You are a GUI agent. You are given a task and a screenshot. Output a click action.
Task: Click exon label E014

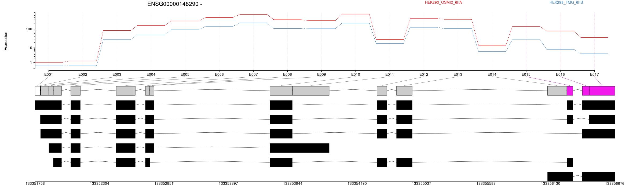click(x=492, y=74)
